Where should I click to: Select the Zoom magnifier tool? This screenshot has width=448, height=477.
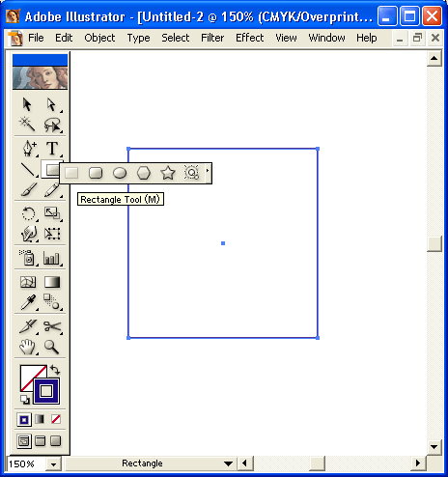point(51,347)
